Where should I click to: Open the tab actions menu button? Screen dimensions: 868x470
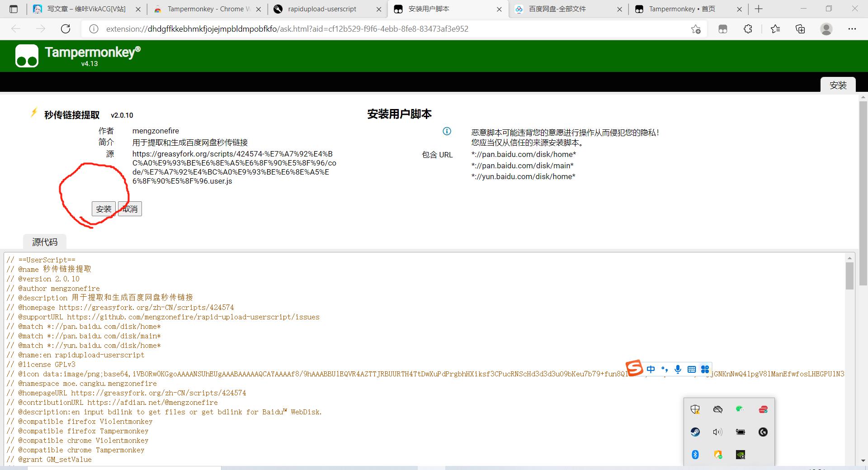click(14, 9)
